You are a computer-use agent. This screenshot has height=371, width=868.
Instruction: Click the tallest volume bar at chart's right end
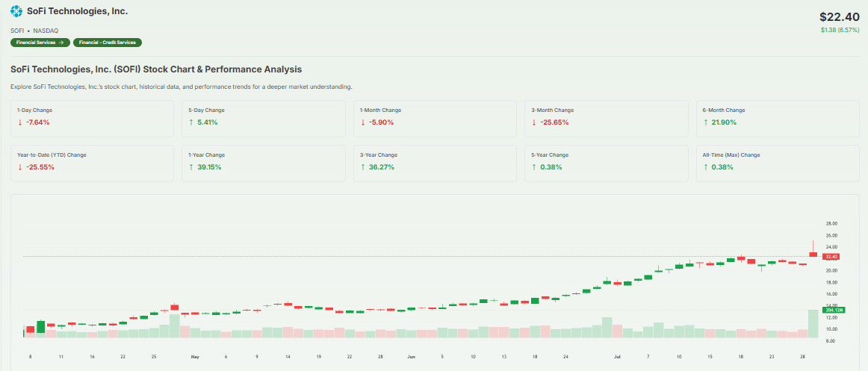813,323
